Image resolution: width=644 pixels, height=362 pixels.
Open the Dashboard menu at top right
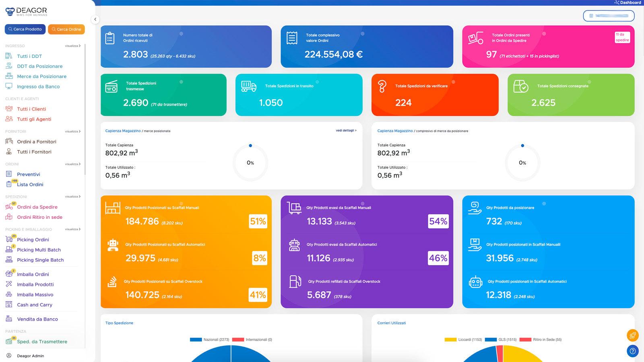[x=627, y=2]
